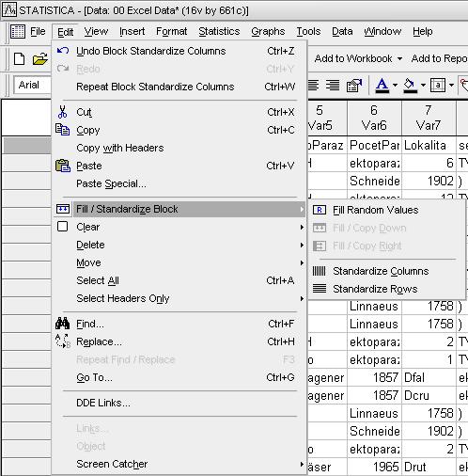Click the Paste clipboard icon
This screenshot has height=476, width=468.
coord(63,166)
